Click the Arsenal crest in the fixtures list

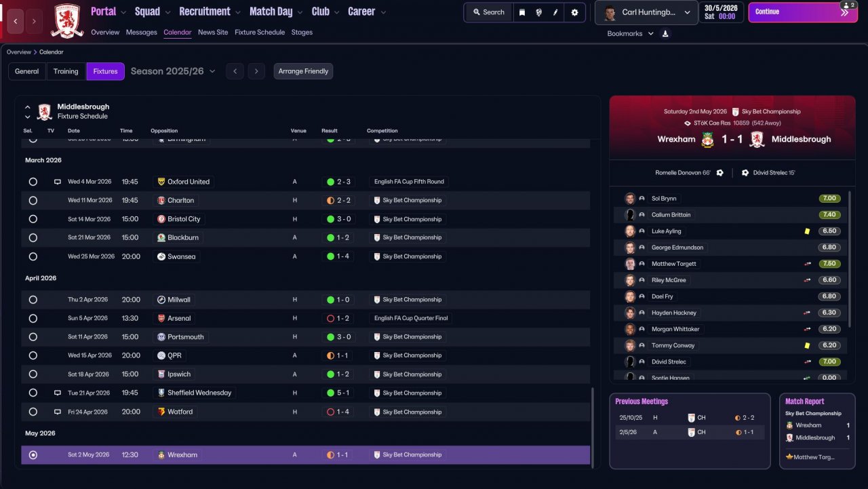tap(161, 318)
